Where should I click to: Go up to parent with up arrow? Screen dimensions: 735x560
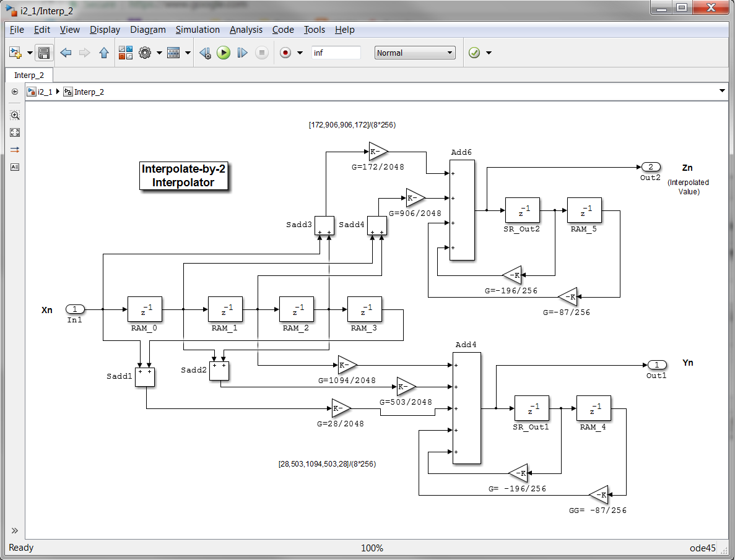104,53
